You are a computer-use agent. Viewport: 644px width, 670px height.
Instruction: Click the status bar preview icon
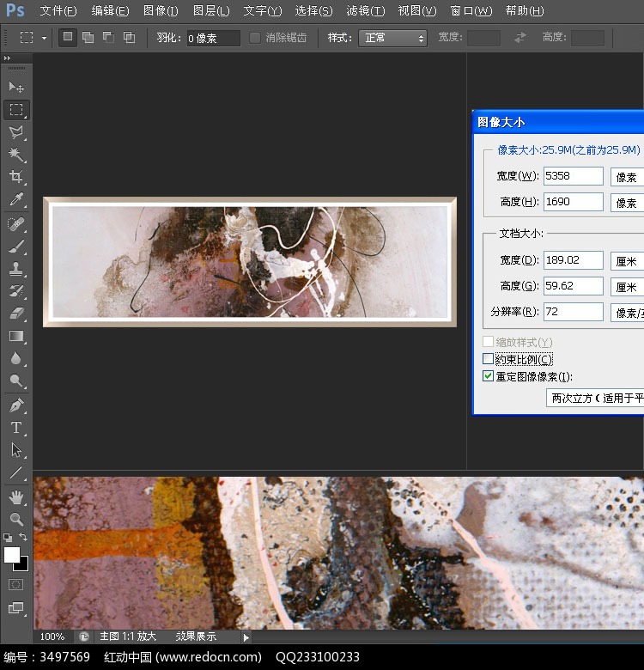coord(83,637)
